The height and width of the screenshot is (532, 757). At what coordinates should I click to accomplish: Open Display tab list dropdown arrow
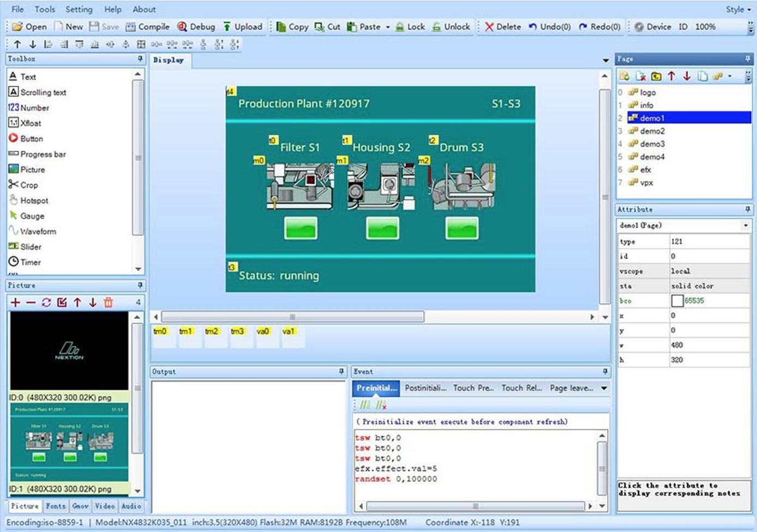tap(605, 61)
